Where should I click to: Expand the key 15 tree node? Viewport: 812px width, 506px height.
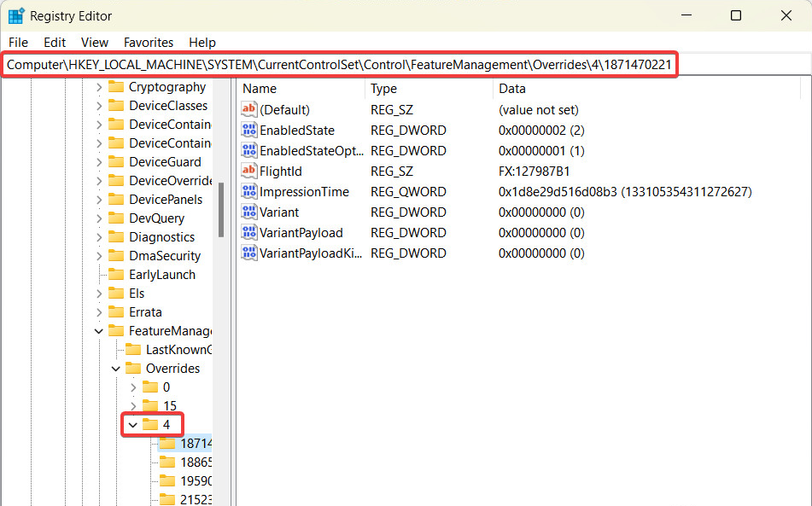pos(133,406)
